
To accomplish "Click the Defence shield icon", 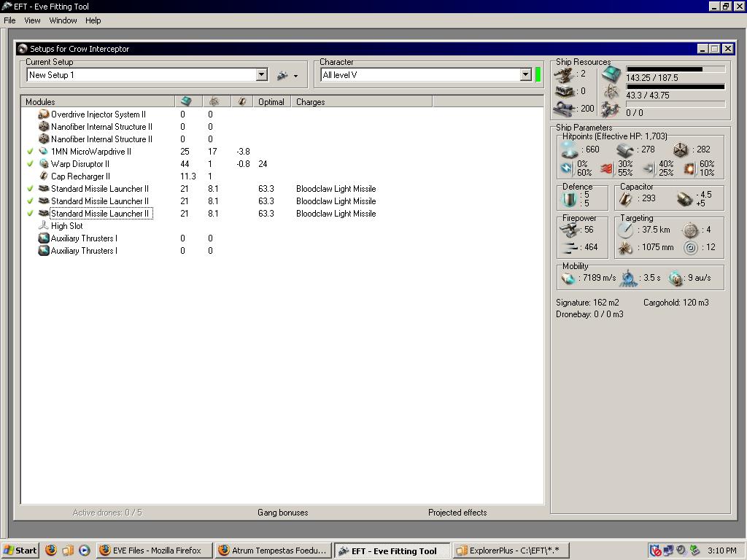I will [x=569, y=198].
